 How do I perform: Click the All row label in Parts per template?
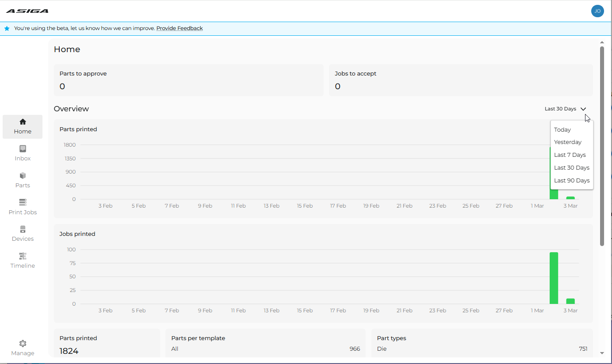point(175,349)
